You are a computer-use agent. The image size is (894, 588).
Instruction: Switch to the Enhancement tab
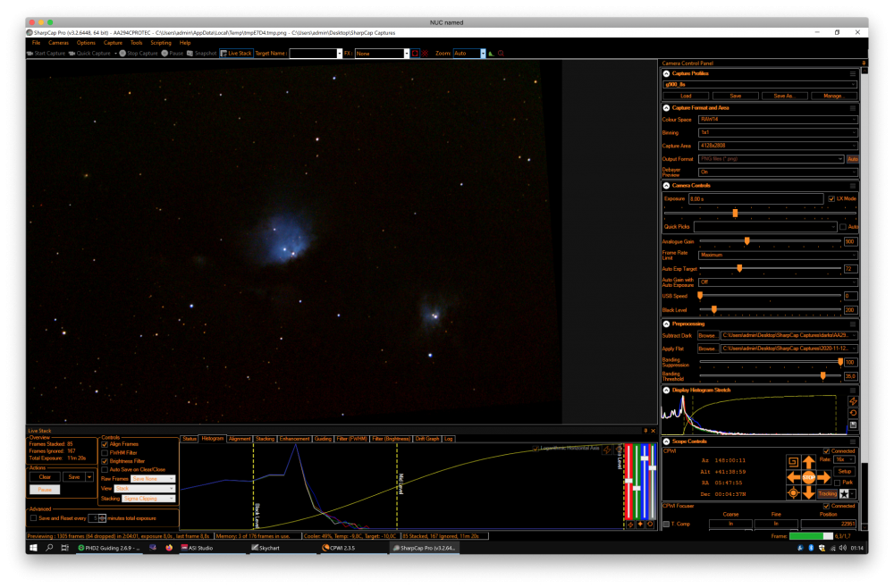[x=294, y=439]
